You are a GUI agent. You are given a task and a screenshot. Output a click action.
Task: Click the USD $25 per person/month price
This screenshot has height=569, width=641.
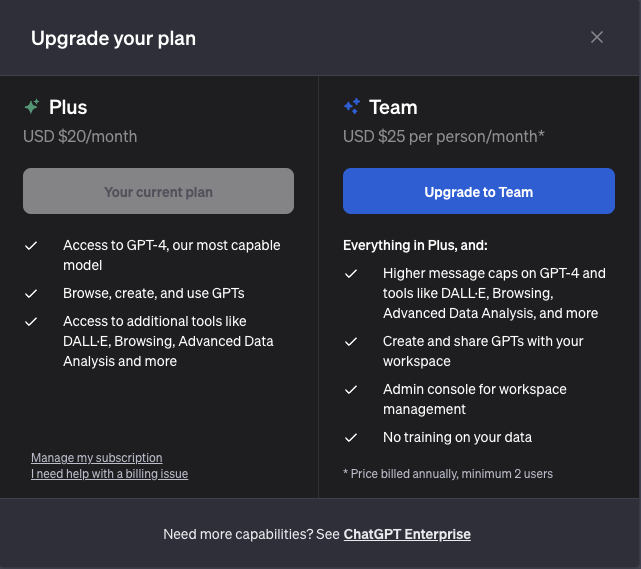(x=444, y=137)
